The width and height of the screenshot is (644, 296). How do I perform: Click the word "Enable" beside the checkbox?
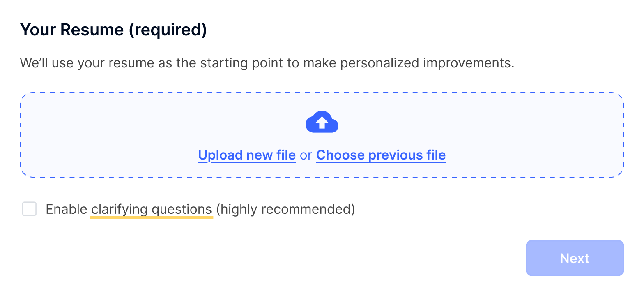pyautogui.click(x=66, y=209)
